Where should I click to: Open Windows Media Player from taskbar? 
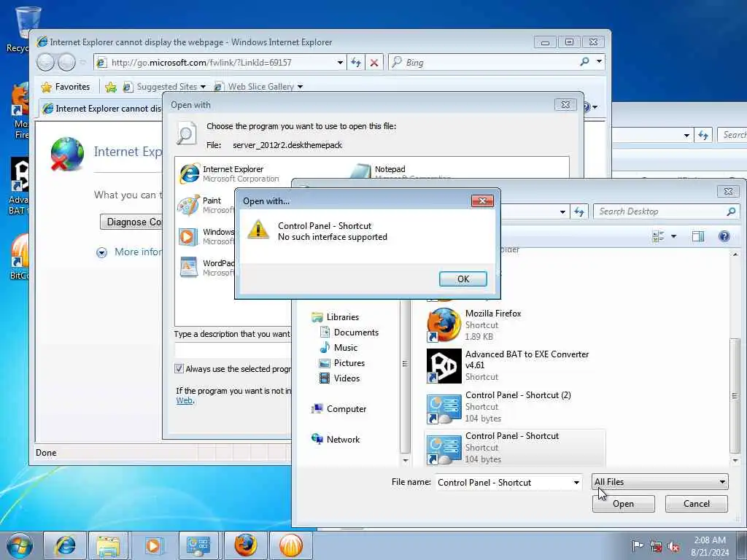153,545
